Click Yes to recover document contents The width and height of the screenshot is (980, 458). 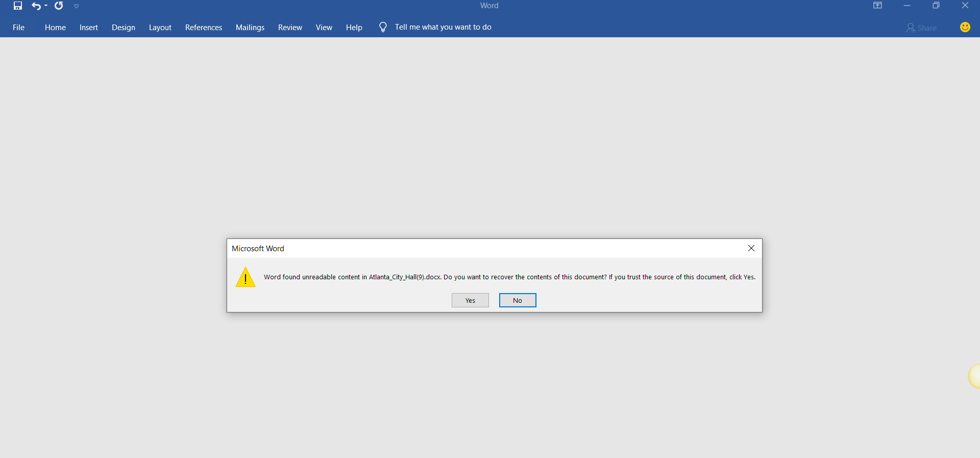[x=470, y=300]
